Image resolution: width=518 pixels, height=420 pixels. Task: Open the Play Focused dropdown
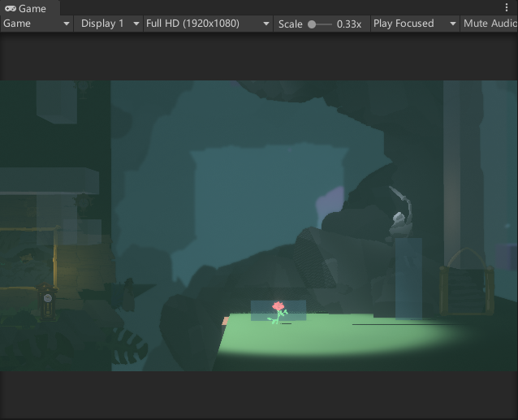tap(415, 24)
